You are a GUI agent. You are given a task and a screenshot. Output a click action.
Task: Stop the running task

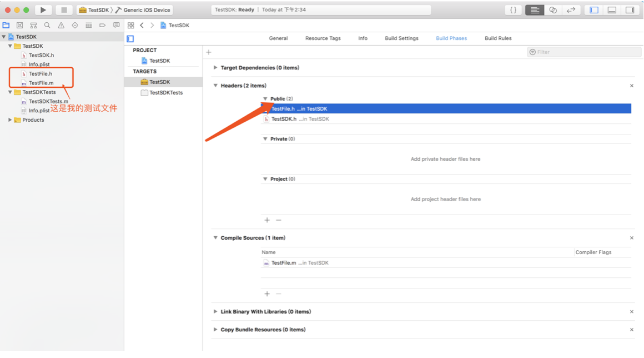pyautogui.click(x=64, y=10)
